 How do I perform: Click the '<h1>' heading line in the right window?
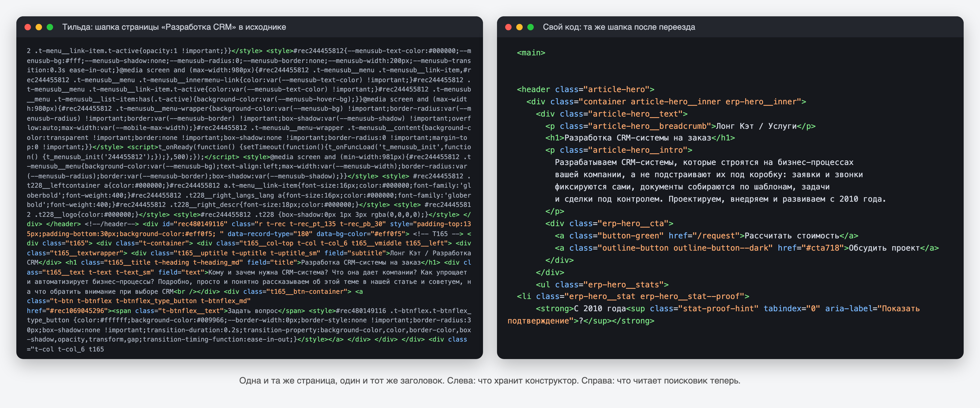[x=640, y=138]
